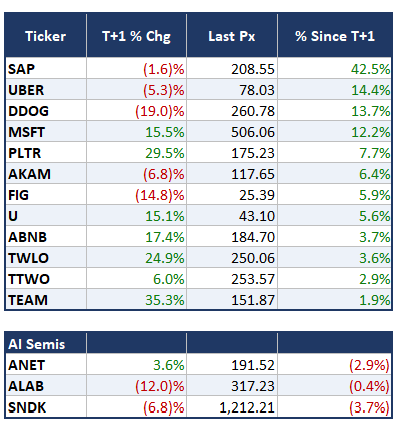Select the UBER ticker cell
395x429 pixels.
[46, 90]
